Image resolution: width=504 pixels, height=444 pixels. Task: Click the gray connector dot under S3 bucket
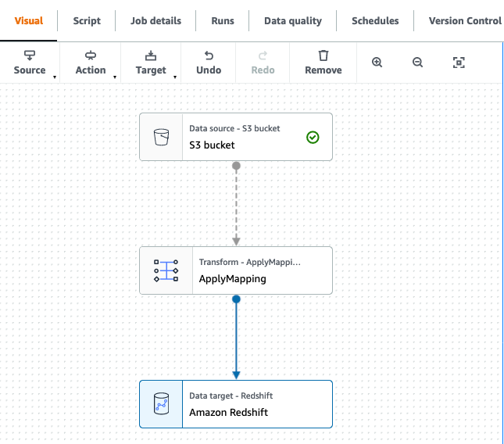click(236, 166)
